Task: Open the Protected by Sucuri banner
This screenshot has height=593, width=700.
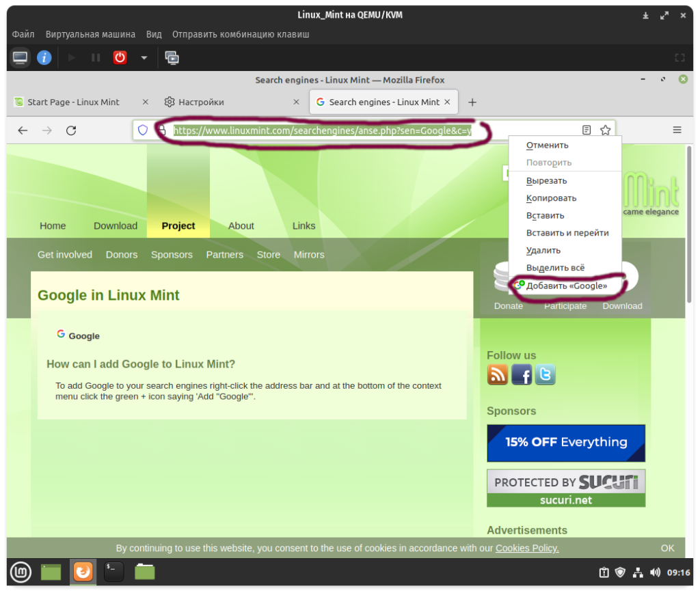Action: [x=566, y=488]
